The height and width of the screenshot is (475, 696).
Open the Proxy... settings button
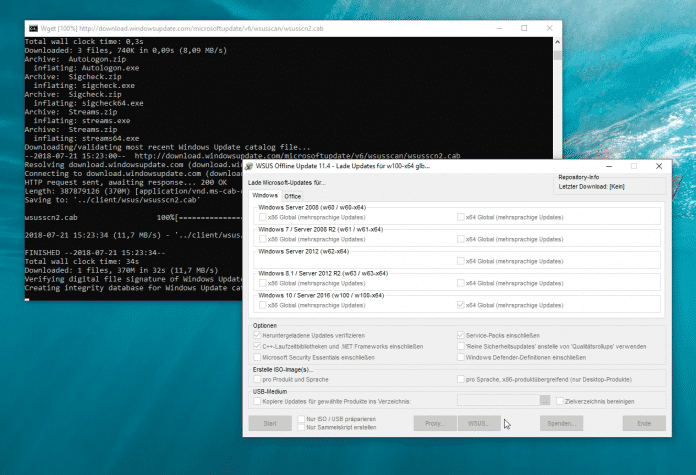[x=435, y=423]
